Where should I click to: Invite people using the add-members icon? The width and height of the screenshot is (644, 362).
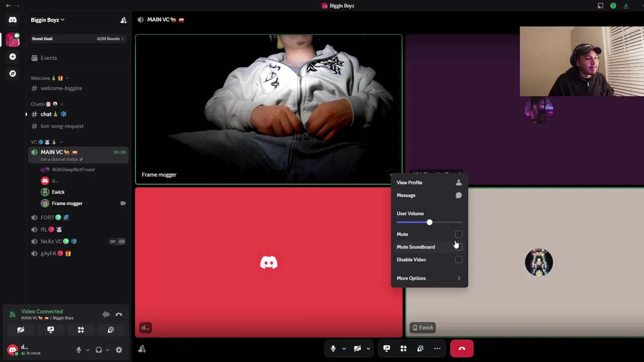pyautogui.click(x=123, y=20)
